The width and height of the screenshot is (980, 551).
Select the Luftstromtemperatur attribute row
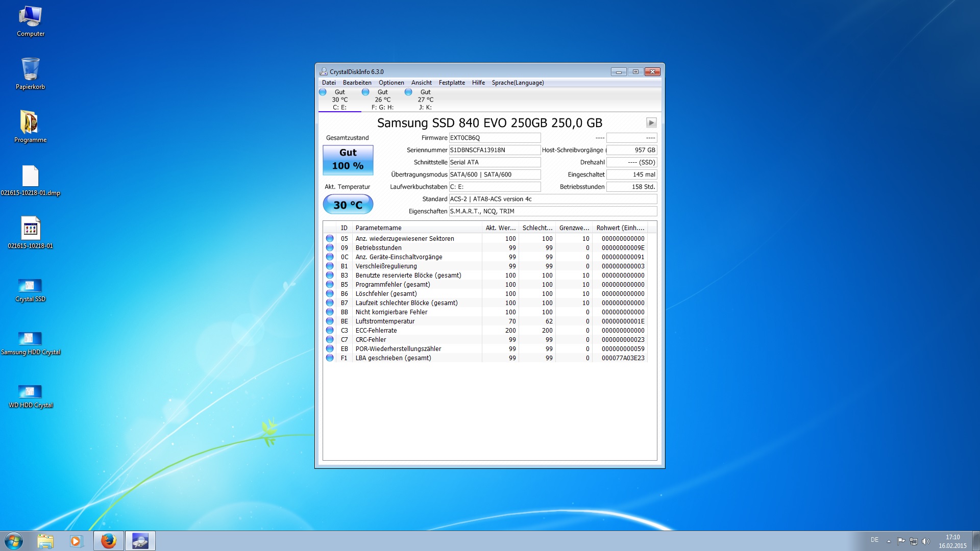click(385, 321)
